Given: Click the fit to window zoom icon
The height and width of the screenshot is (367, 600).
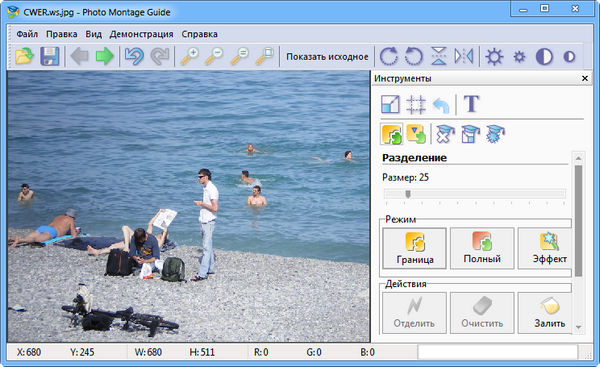Looking at the screenshot, I should pos(264,56).
